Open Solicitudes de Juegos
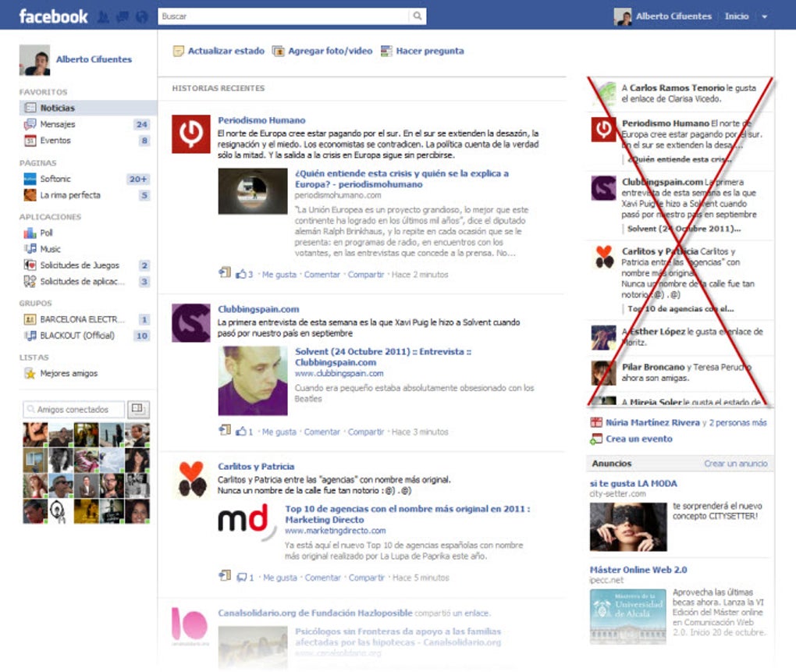 80,265
